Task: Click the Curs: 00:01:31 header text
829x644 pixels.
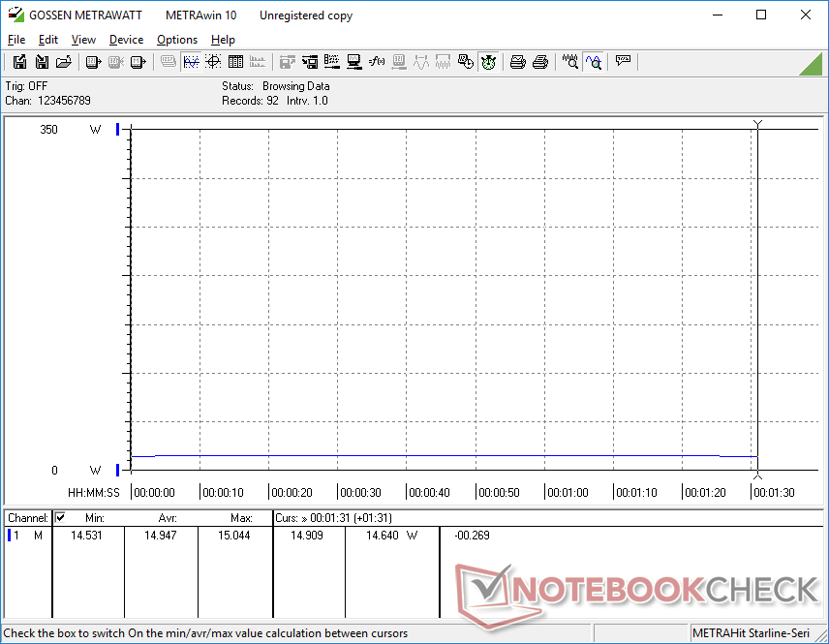Action: [333, 518]
